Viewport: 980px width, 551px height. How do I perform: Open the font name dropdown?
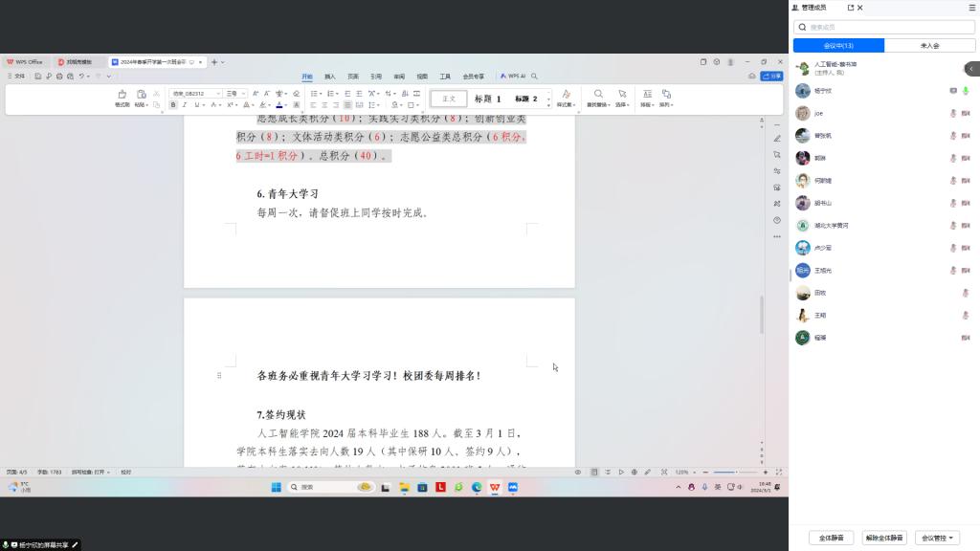coord(196,93)
